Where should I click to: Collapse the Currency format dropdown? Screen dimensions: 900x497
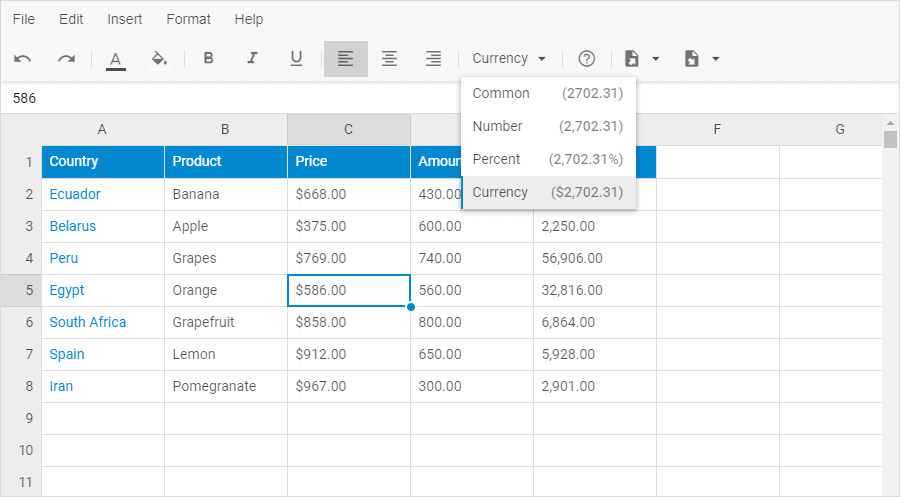509,59
